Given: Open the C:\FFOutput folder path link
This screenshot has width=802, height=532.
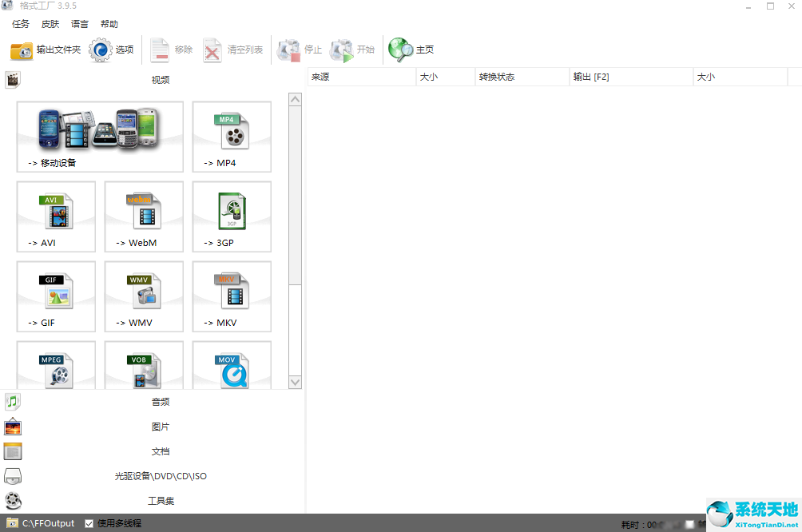Looking at the screenshot, I should (48, 523).
